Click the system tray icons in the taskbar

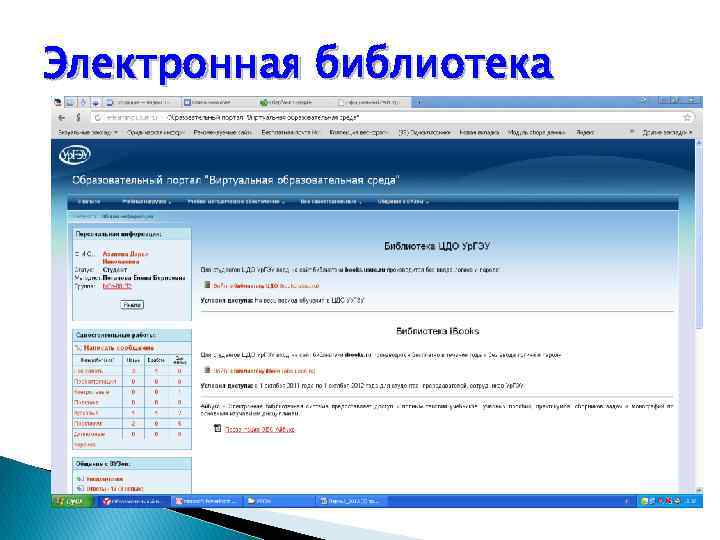click(x=661, y=501)
